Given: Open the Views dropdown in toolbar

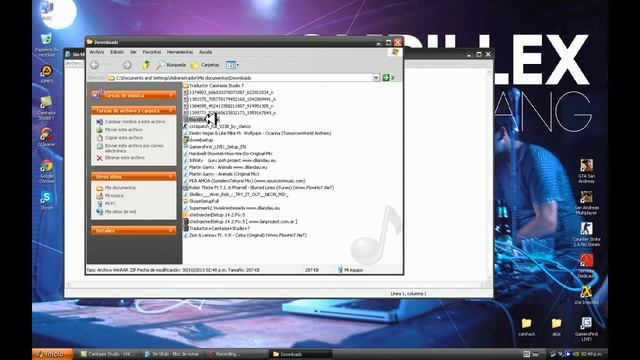Looking at the screenshot, I should (233, 65).
